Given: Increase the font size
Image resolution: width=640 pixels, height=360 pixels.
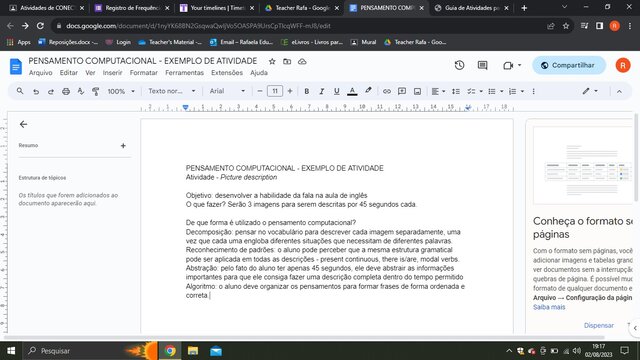Looking at the screenshot, I should pos(290,91).
